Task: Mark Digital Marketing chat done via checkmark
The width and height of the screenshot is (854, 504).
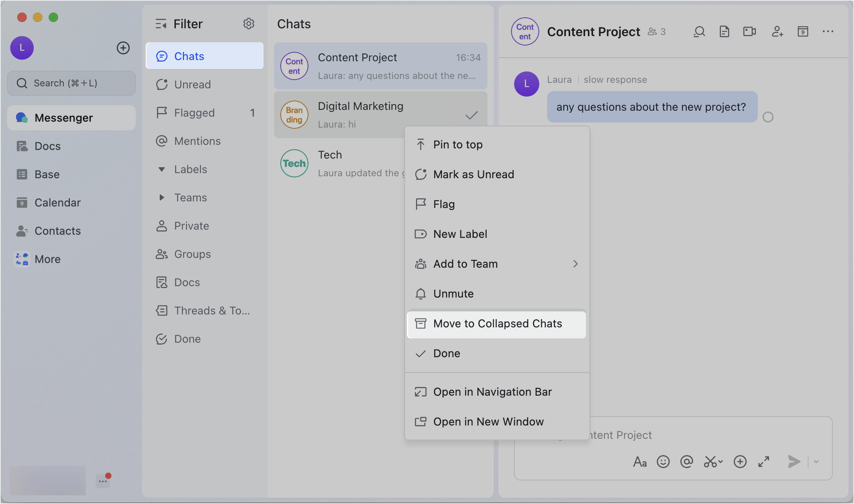Action: 471,115
